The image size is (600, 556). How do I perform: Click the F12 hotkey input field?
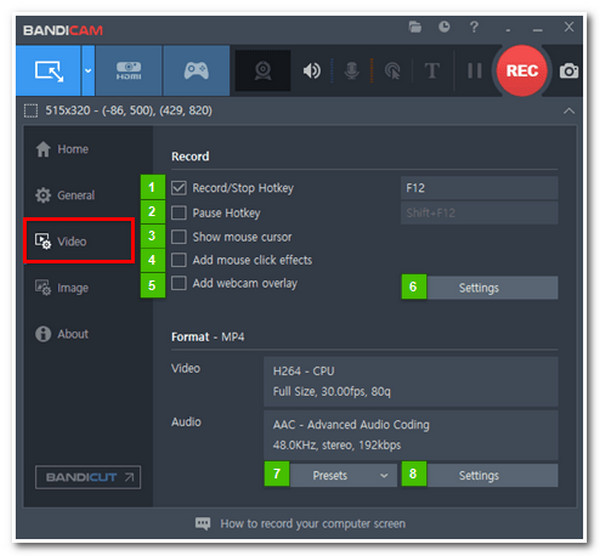coord(479,188)
